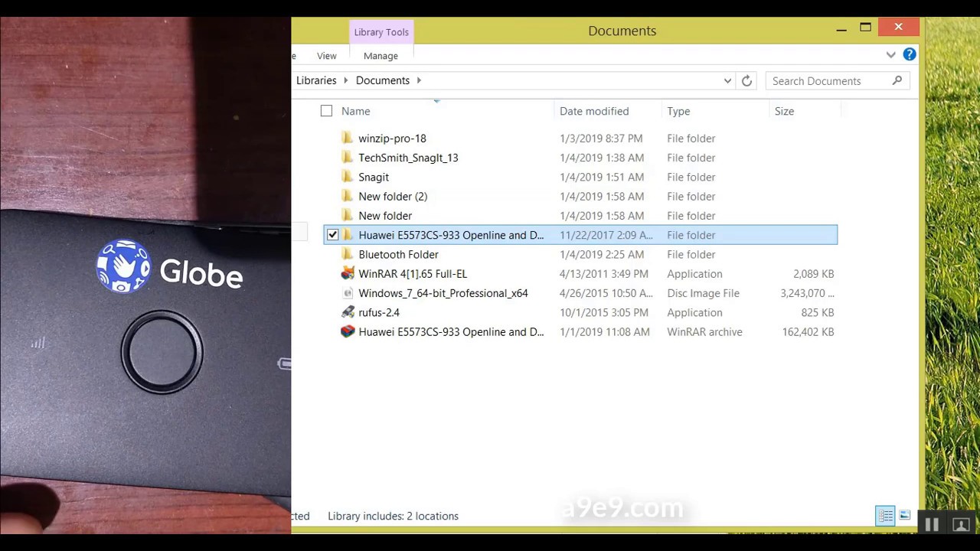Switch to large icons view in status bar
Image resolution: width=980 pixels, height=551 pixels.
[904, 516]
